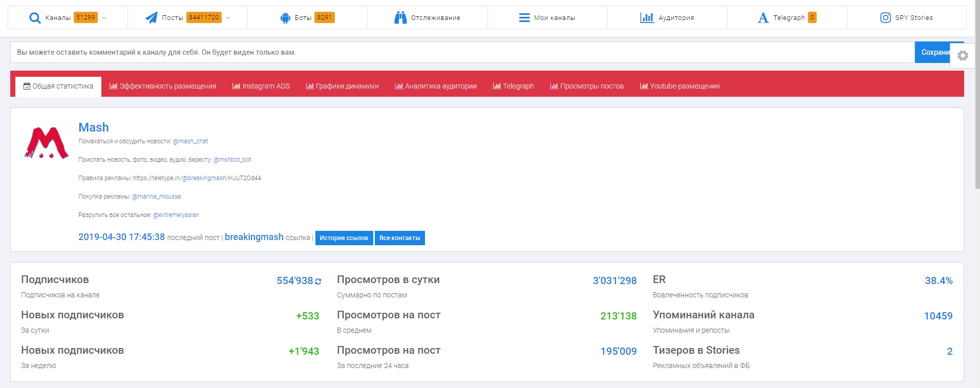Image resolution: width=980 pixels, height=388 pixels.
Task: Click the Telegraph letter A icon
Action: point(763,18)
